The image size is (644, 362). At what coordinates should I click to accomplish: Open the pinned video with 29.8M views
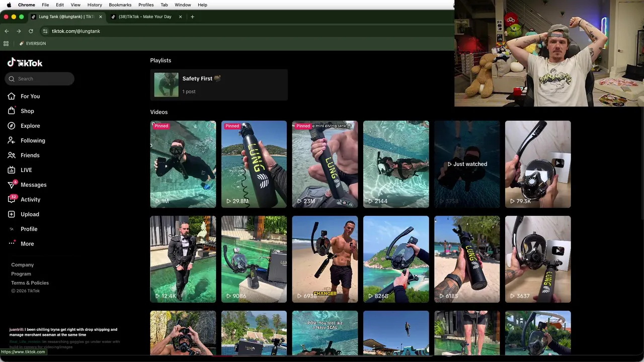pos(254,164)
